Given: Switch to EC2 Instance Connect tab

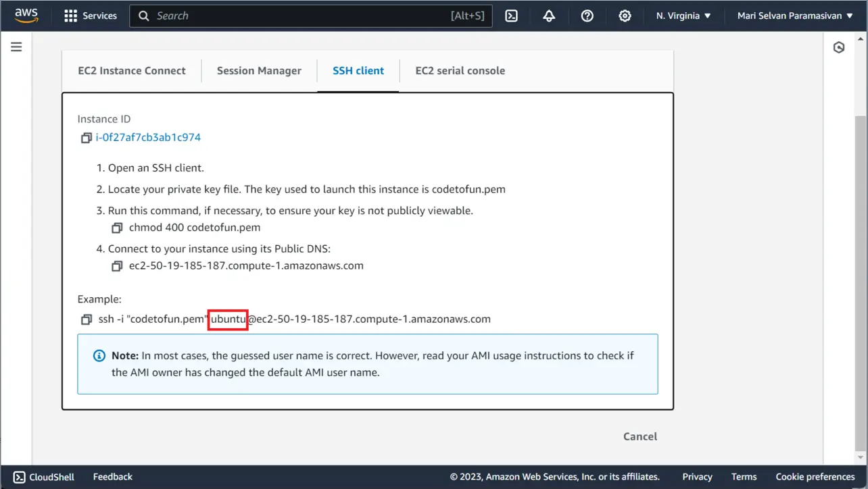Looking at the screenshot, I should [x=132, y=71].
